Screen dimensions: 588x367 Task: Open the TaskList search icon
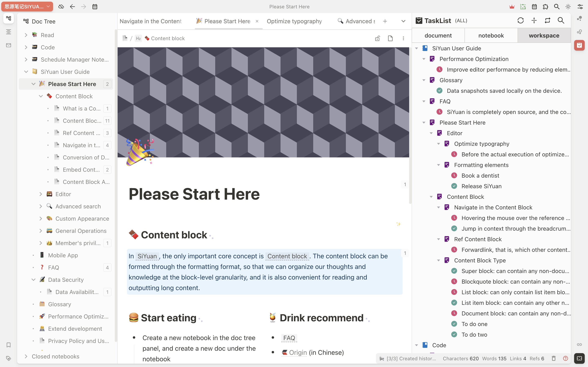click(561, 21)
